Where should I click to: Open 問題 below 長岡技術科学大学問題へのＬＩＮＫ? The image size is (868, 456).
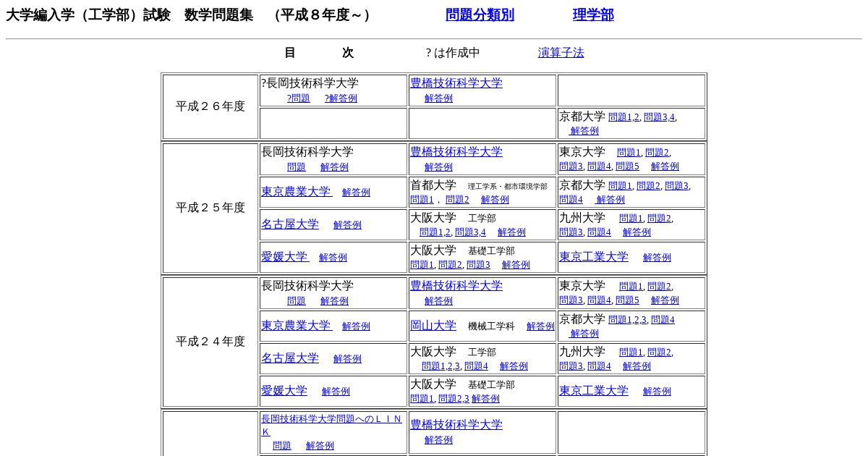click(x=282, y=446)
